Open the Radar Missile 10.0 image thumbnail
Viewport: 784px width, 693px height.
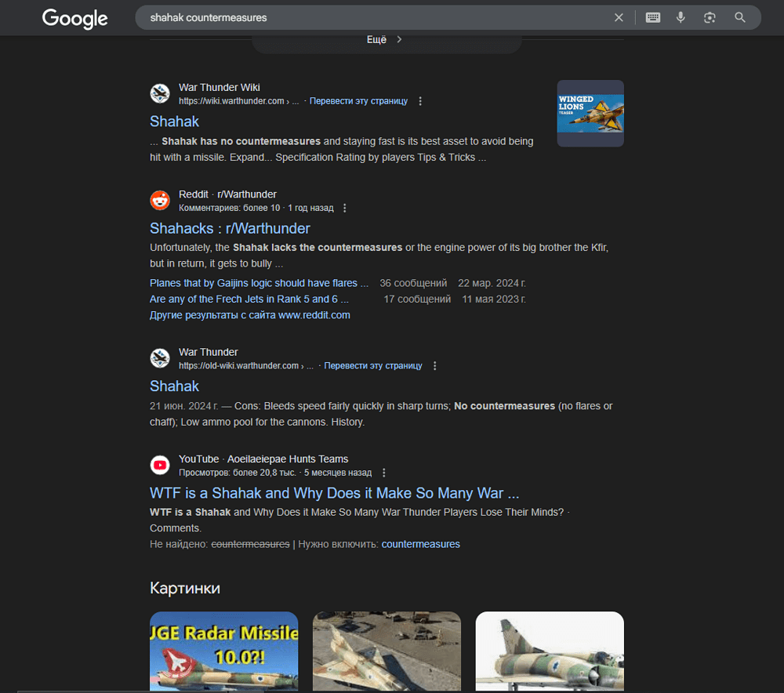coord(224,651)
